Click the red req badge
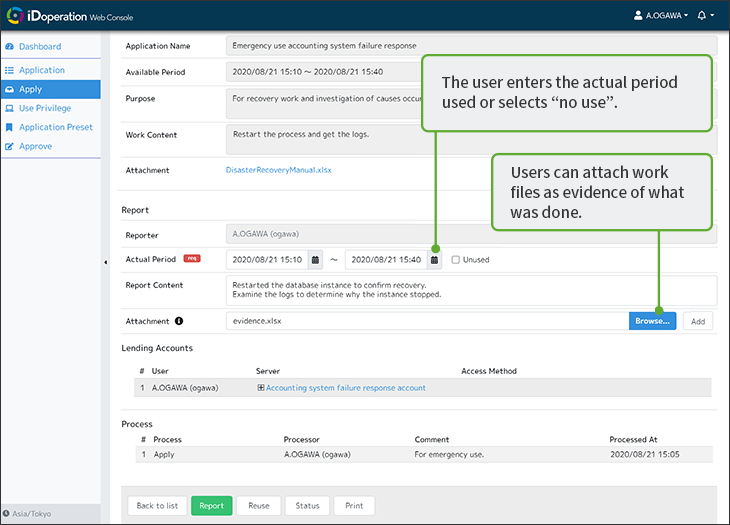This screenshot has width=730, height=525. [192, 258]
